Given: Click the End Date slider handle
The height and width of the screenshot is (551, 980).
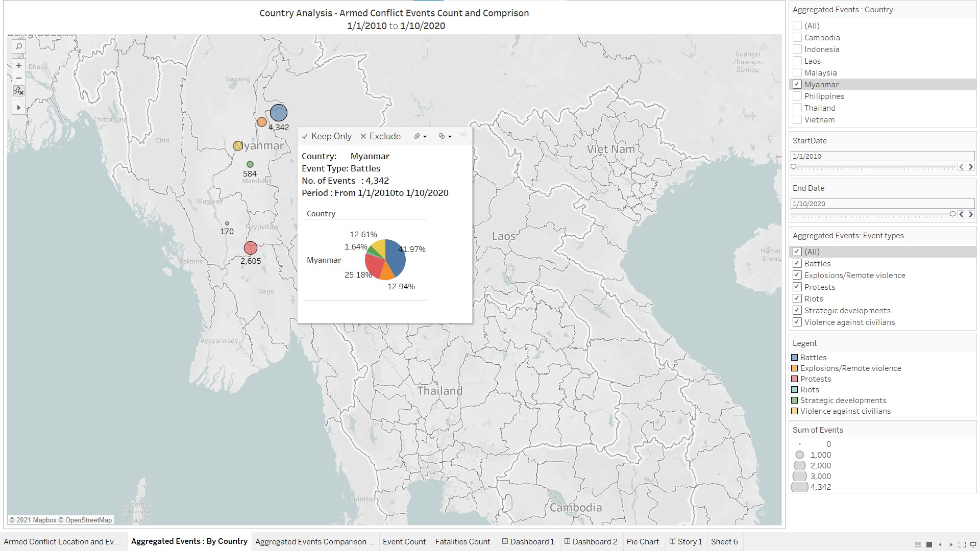Looking at the screenshot, I should [x=952, y=214].
